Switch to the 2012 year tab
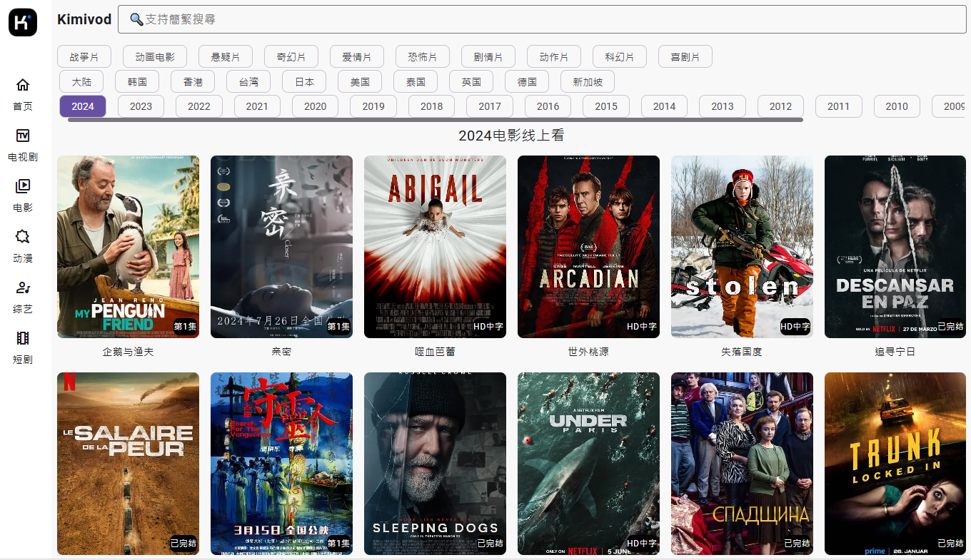Viewport: 971px width, 560px height. coord(780,106)
